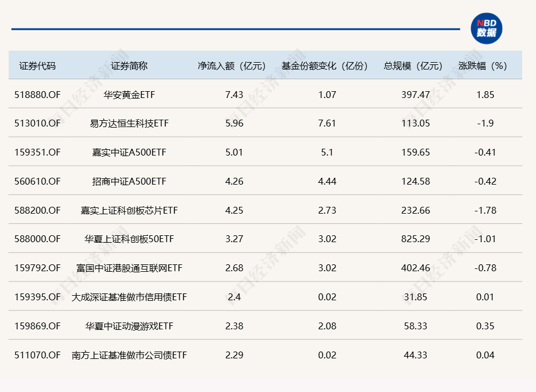
Task: Click change value 0.01
Action: coord(485,297)
